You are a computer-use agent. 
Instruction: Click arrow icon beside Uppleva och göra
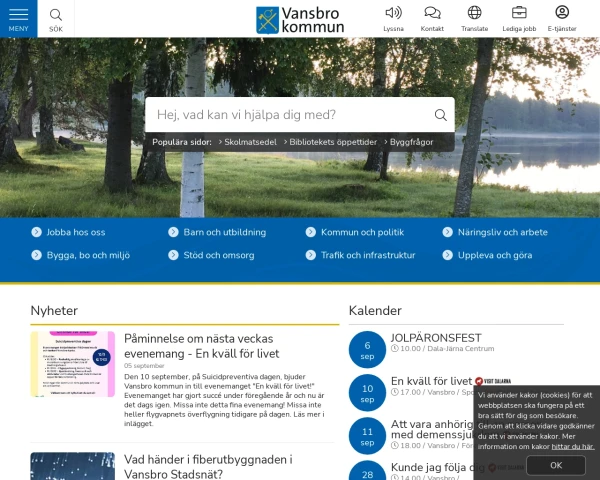coord(448,255)
